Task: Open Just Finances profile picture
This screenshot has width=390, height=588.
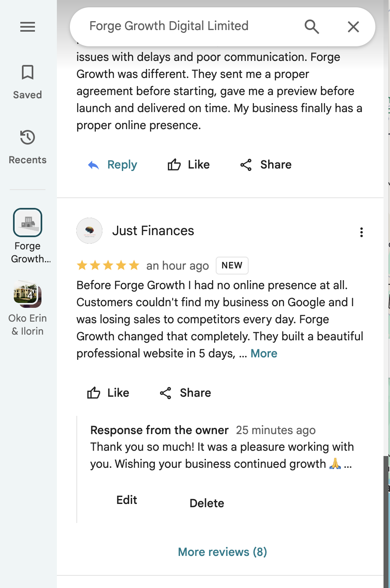Action: [x=89, y=231]
